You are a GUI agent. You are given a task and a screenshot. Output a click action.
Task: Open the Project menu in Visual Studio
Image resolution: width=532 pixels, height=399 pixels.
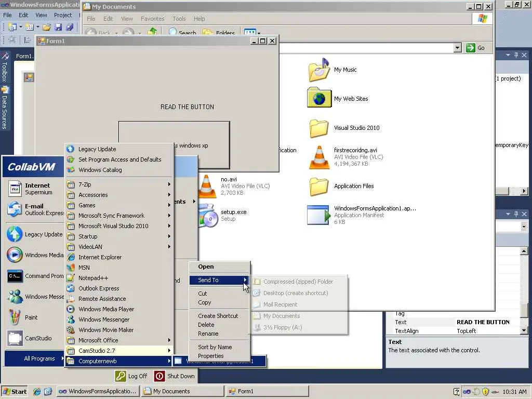tap(63, 15)
